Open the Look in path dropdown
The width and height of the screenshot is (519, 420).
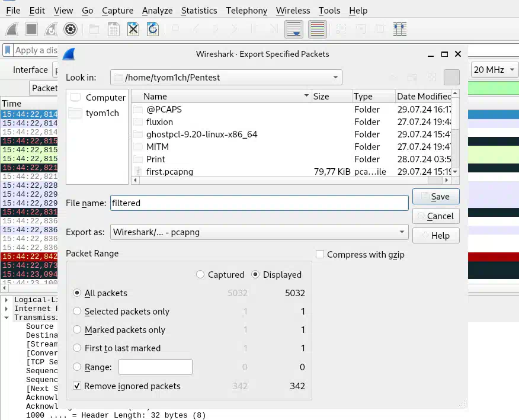(x=226, y=78)
